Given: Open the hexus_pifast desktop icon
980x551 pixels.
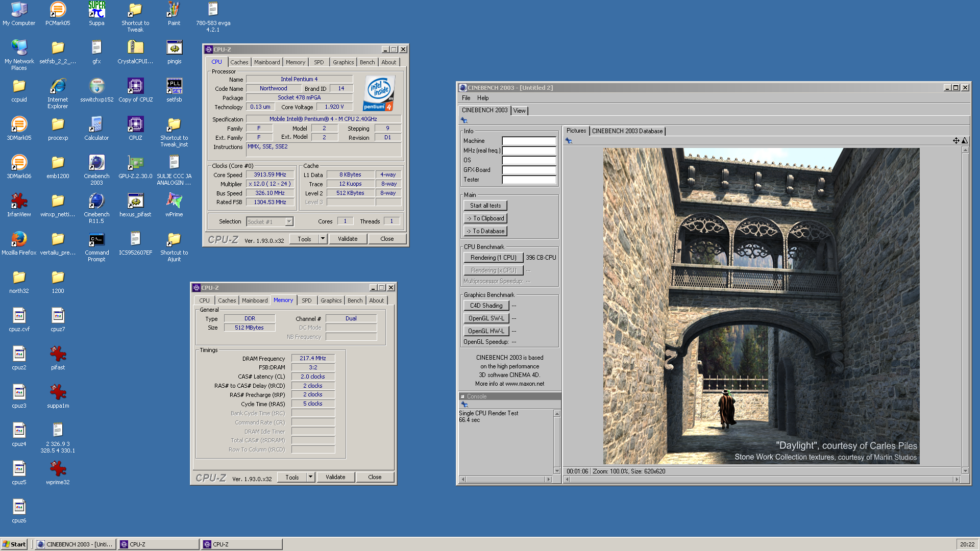Looking at the screenshot, I should coord(135,205).
